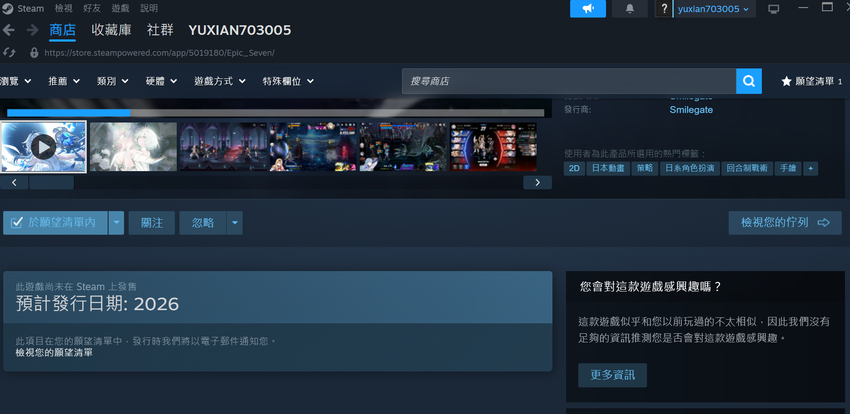Expand the wishlist dropdown arrow
This screenshot has width=850, height=414.
(116, 223)
